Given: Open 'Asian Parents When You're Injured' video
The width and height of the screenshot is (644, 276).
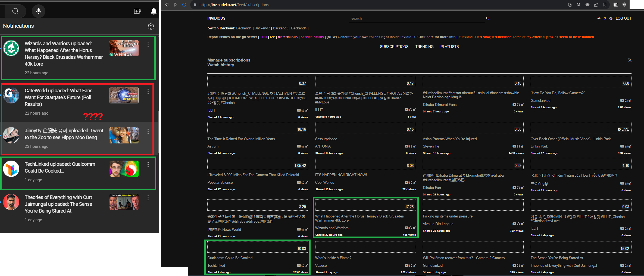Looking at the screenshot, I should pos(450,139).
